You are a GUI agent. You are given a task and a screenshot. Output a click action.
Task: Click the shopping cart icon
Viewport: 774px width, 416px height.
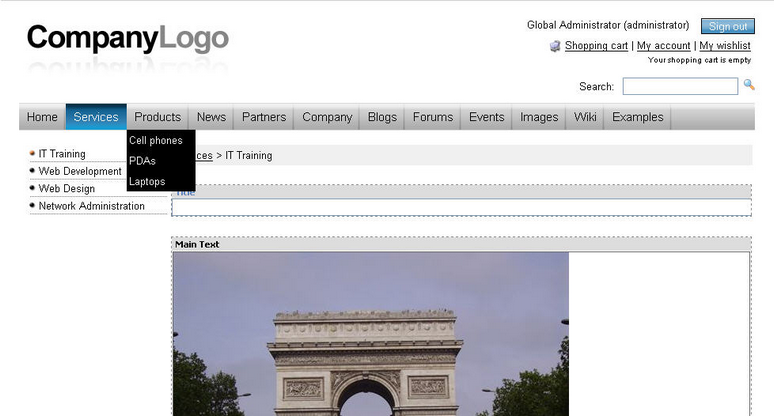(x=555, y=46)
